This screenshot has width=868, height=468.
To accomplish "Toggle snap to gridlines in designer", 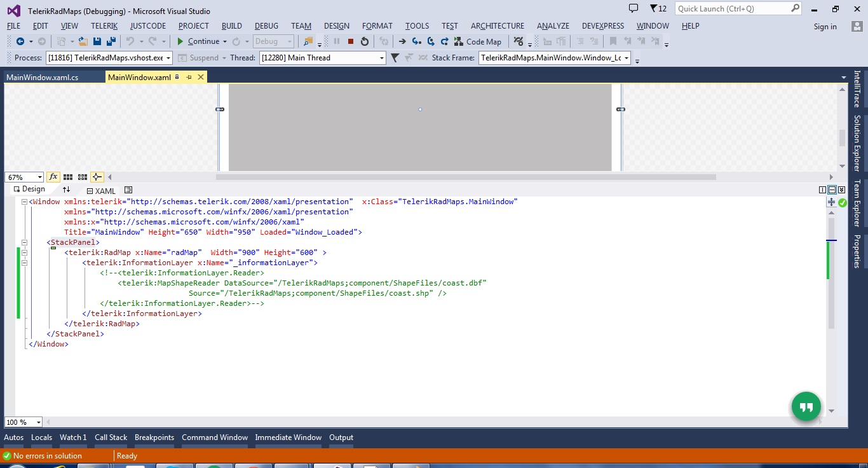I will click(82, 177).
